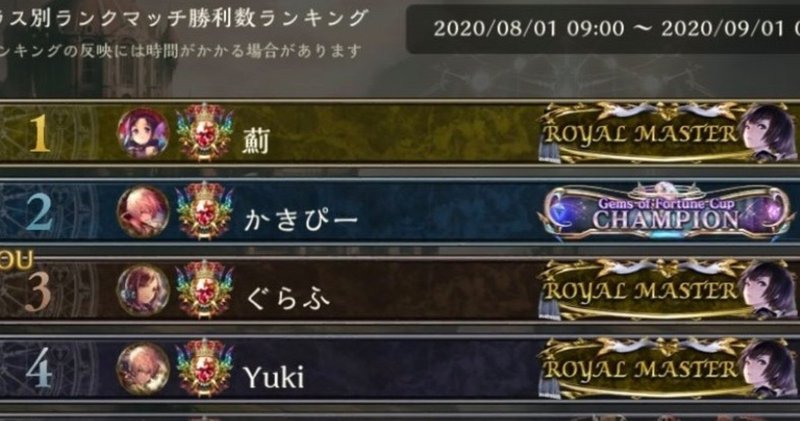Click the rank emblem beside Yuki
Screen dimensions: 800x421
(204, 368)
